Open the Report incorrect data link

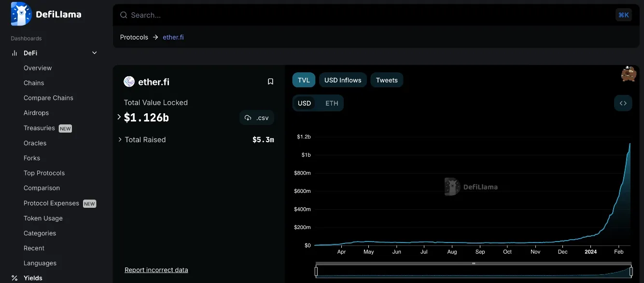(156, 270)
